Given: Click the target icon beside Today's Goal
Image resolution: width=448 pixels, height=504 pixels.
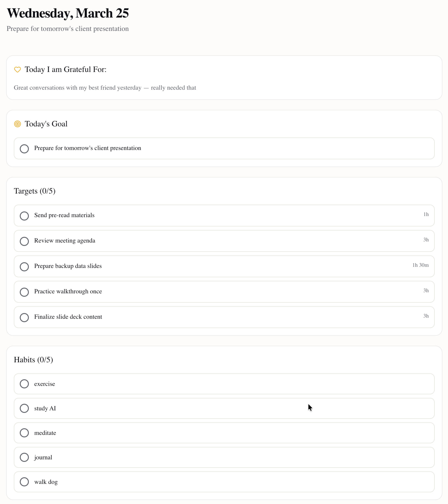Looking at the screenshot, I should click(x=17, y=124).
